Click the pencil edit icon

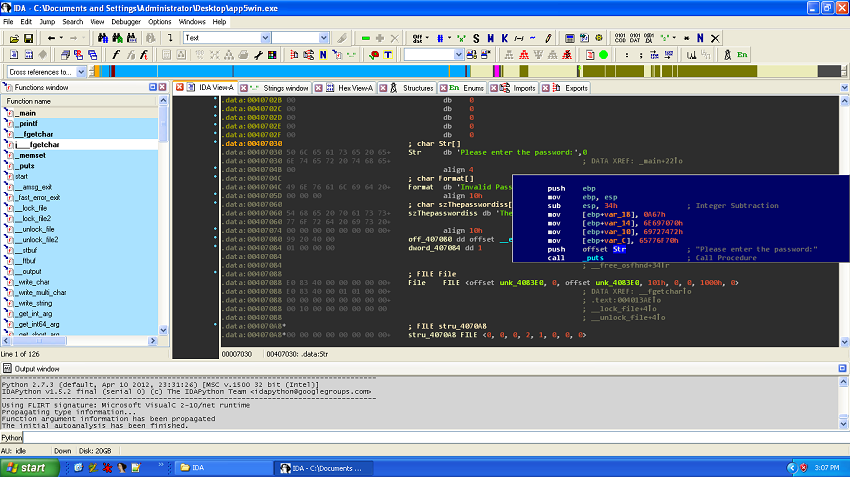(548, 38)
